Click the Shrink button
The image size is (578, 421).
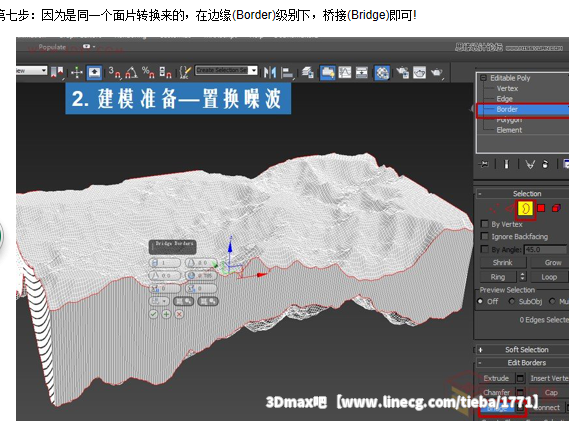(x=503, y=262)
